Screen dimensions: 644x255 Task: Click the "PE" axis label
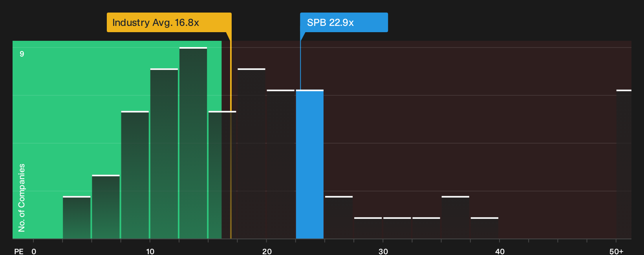click(19, 251)
